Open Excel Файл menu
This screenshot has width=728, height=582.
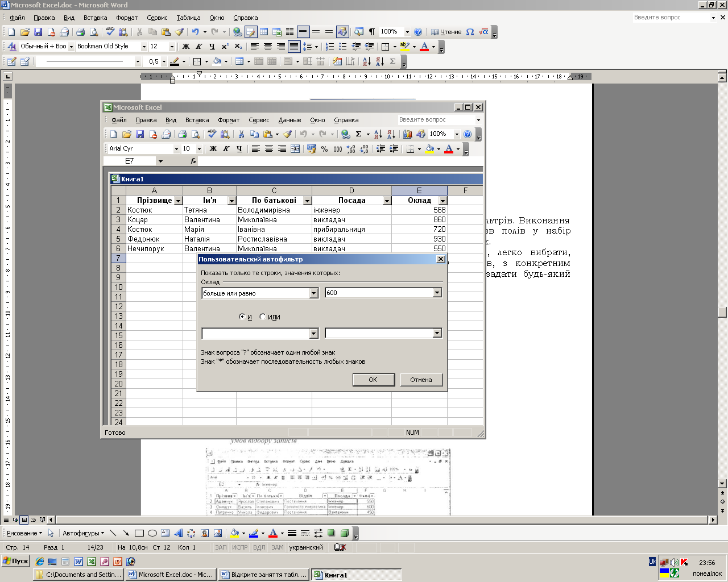(x=119, y=120)
